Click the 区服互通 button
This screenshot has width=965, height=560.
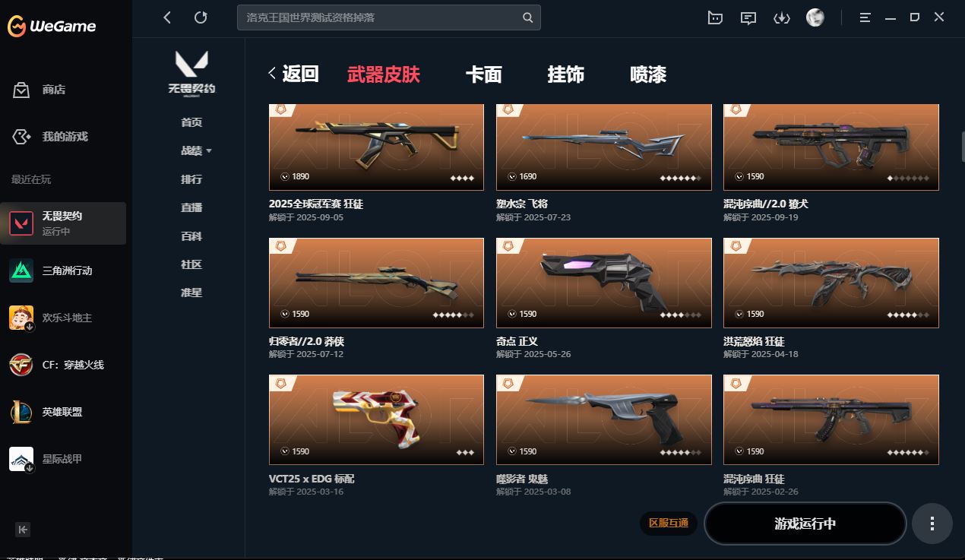tap(669, 524)
